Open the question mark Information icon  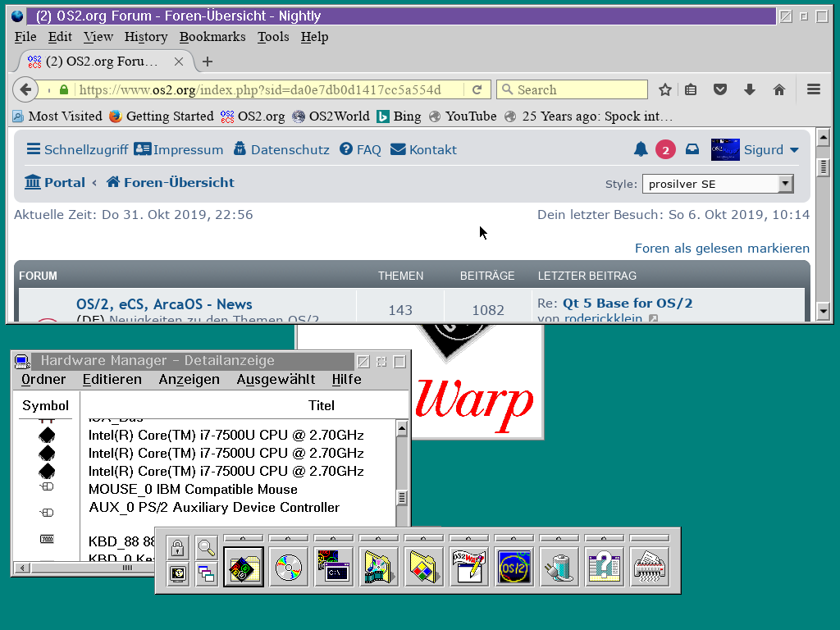tap(604, 568)
